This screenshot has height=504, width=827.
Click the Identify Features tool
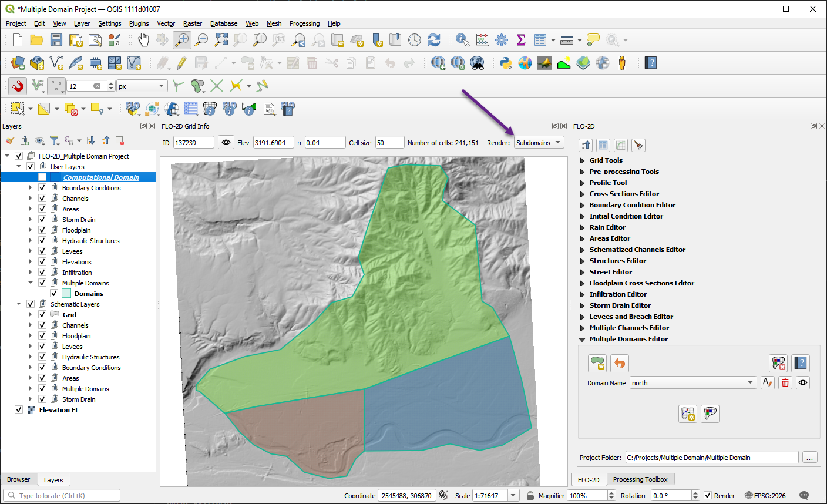pos(462,40)
